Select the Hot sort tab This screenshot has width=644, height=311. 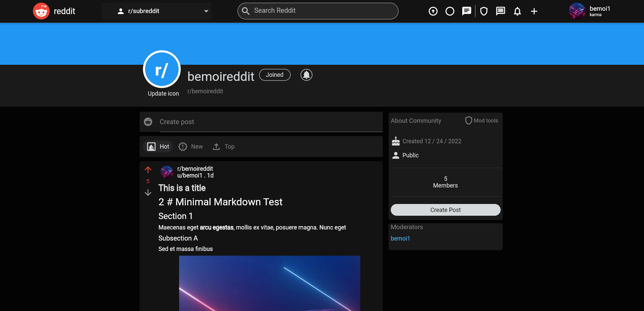pos(158,147)
